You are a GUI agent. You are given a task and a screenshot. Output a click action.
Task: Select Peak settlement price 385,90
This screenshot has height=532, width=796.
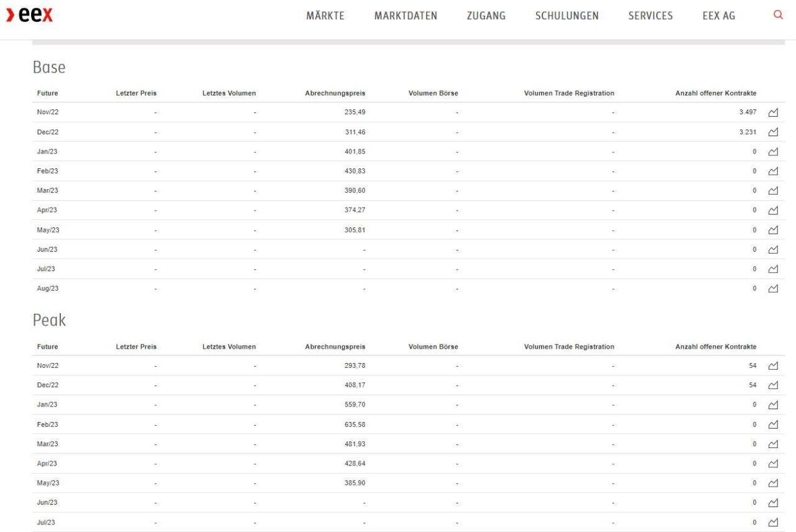[x=355, y=484]
